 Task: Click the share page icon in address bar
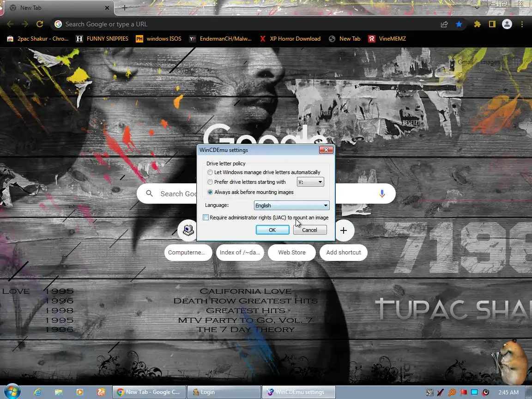click(444, 24)
